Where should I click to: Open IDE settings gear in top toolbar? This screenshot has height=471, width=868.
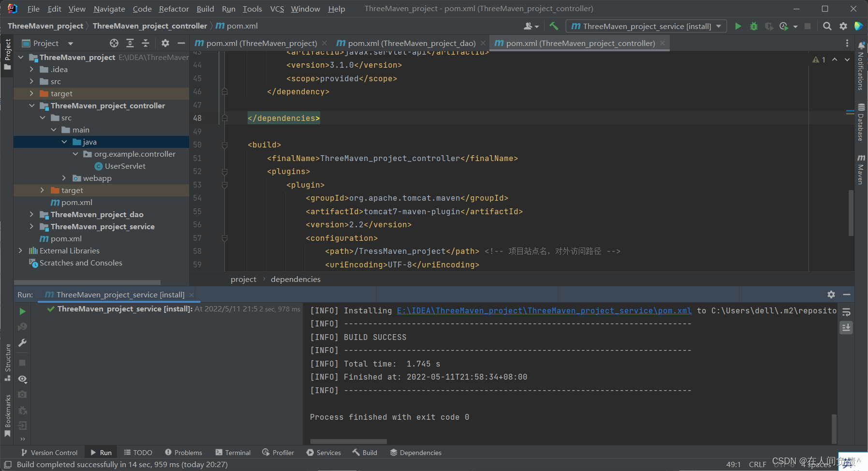click(x=843, y=26)
